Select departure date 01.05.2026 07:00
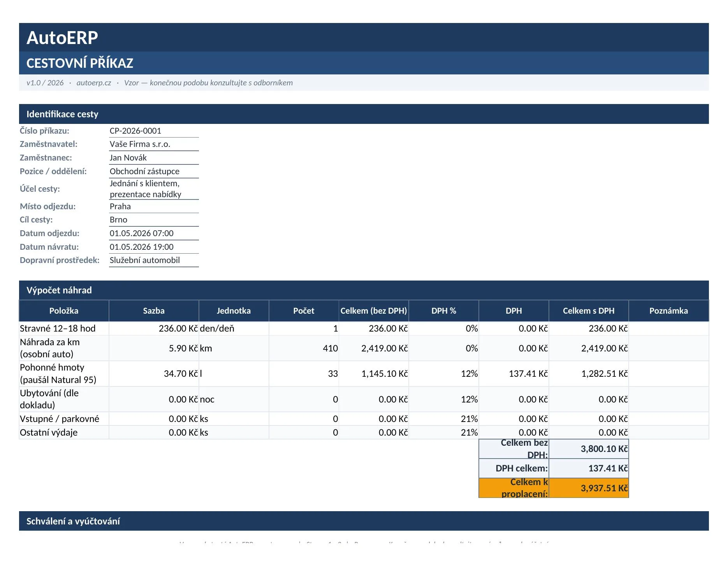This screenshot has width=728, height=563. tap(154, 233)
